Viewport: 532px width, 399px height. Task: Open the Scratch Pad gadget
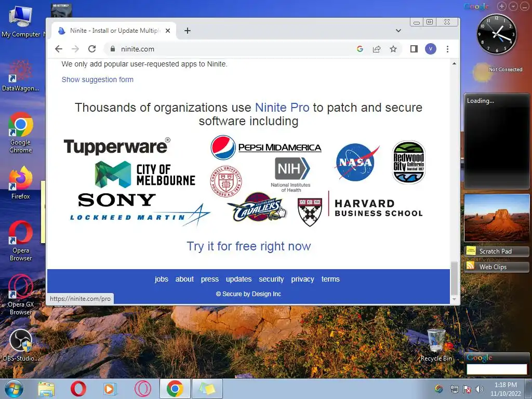click(x=496, y=251)
